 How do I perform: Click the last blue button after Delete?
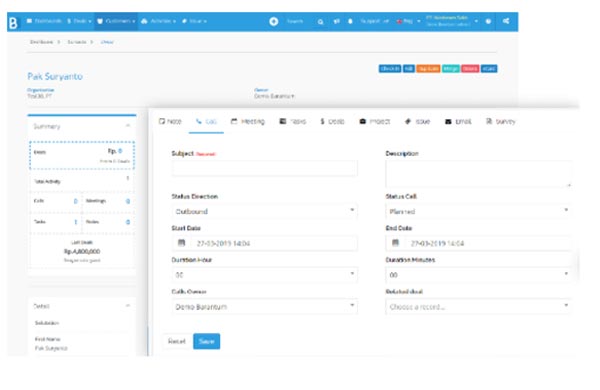coord(489,69)
